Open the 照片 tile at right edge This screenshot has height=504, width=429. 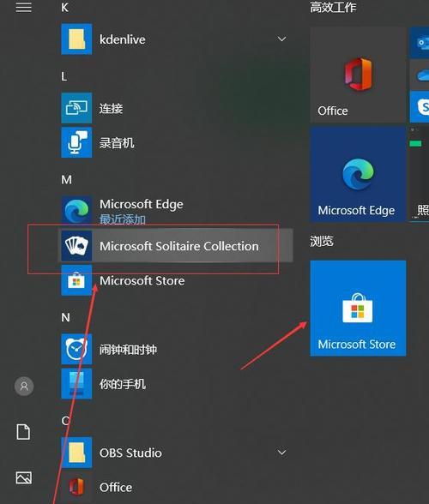pos(420,174)
